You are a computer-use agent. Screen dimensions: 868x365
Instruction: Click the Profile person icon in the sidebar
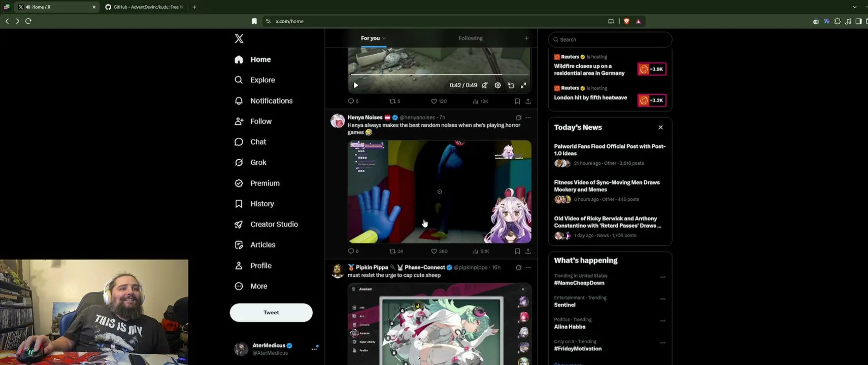point(239,266)
